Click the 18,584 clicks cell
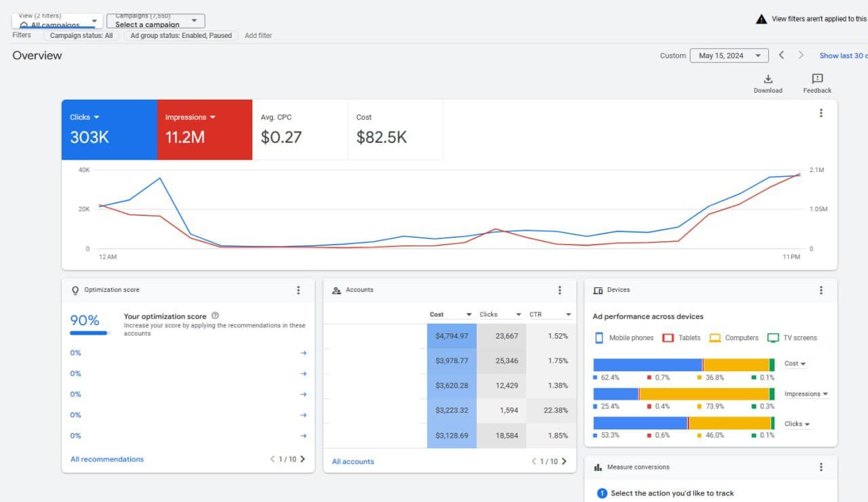Image resolution: width=868 pixels, height=502 pixels. (502, 436)
